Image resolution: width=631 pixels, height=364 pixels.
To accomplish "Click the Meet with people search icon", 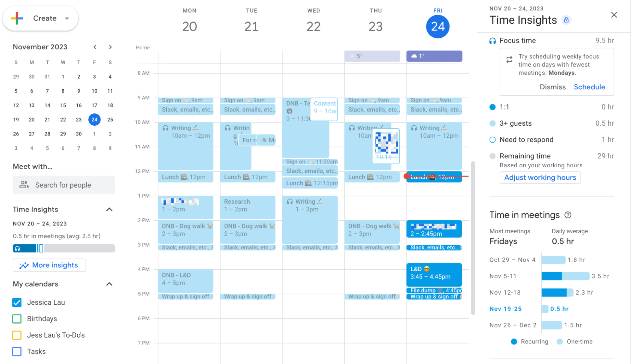I will click(x=24, y=185).
